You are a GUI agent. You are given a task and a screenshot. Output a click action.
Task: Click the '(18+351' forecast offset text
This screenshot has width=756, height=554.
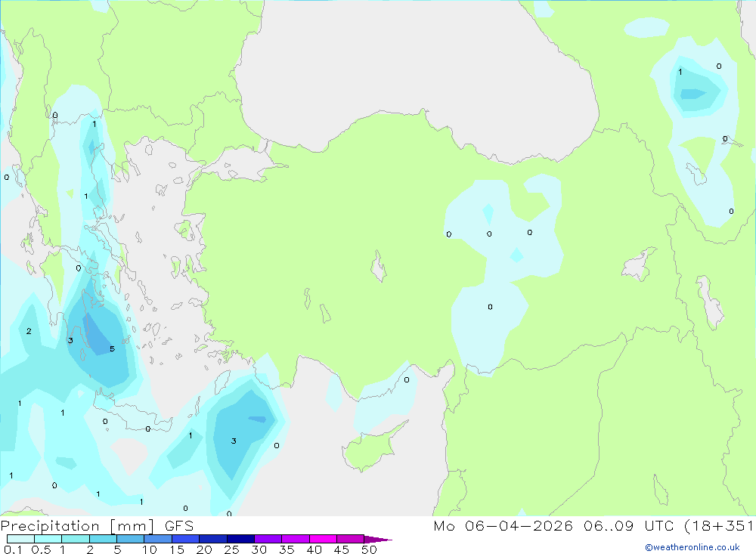(719, 526)
